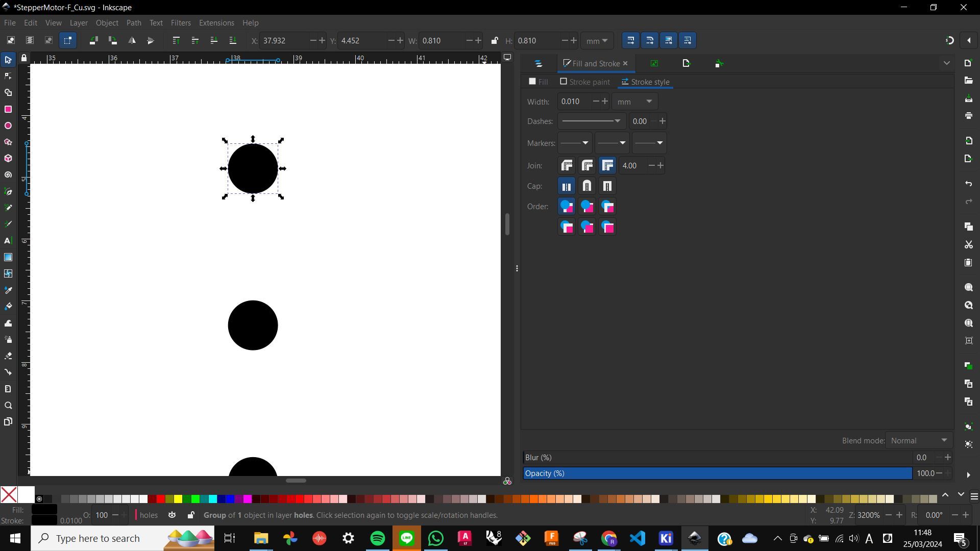Open the File menu
Viewport: 980px width, 551px height.
(x=10, y=23)
